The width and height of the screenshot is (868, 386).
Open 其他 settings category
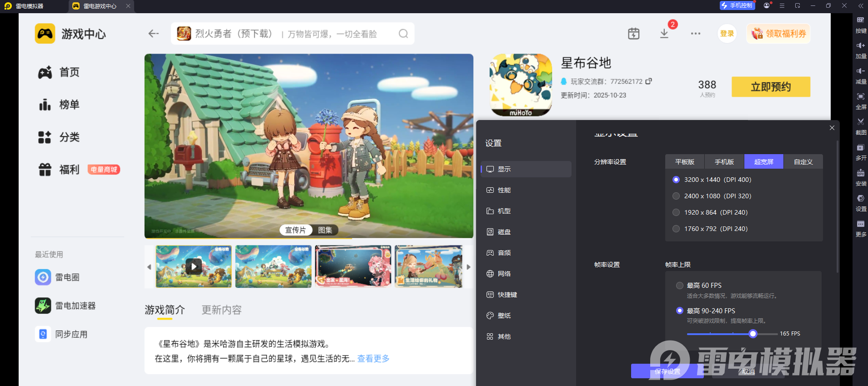(526, 336)
